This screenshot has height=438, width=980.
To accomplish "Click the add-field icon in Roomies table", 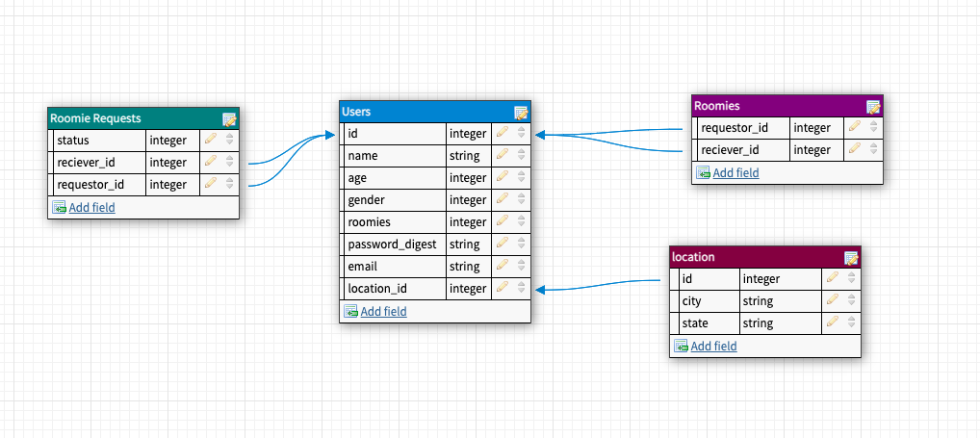I will 703,172.
